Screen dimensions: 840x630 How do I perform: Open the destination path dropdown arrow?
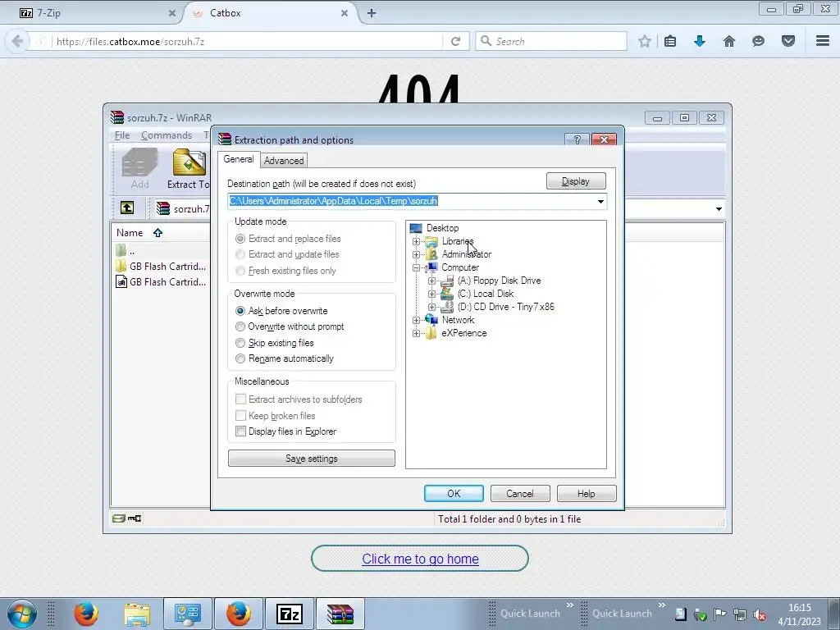click(600, 202)
